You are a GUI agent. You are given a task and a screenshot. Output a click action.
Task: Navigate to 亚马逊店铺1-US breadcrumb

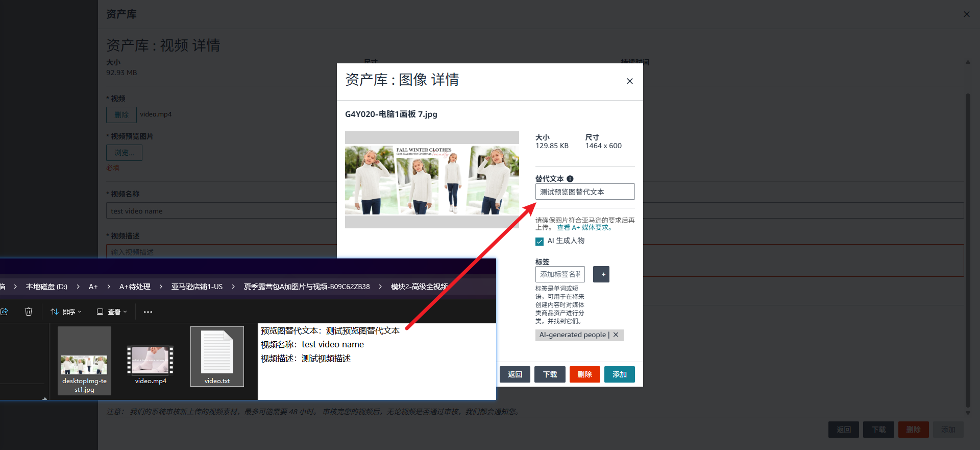[x=197, y=287]
